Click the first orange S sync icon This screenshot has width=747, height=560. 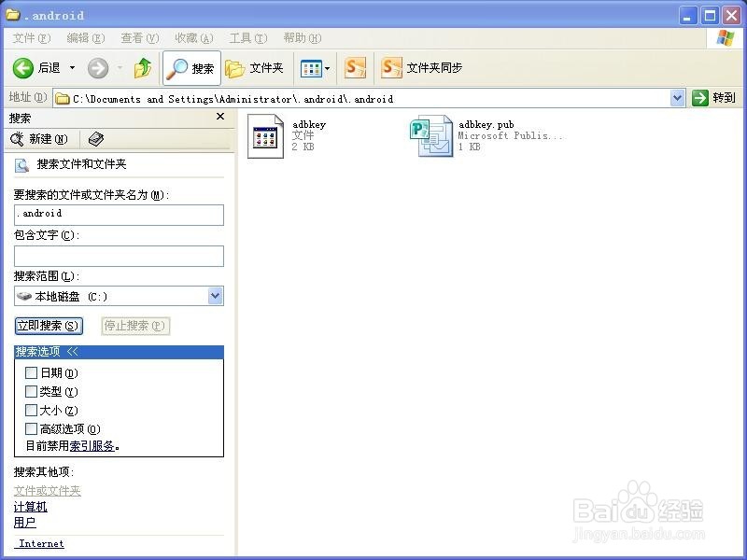tap(355, 68)
